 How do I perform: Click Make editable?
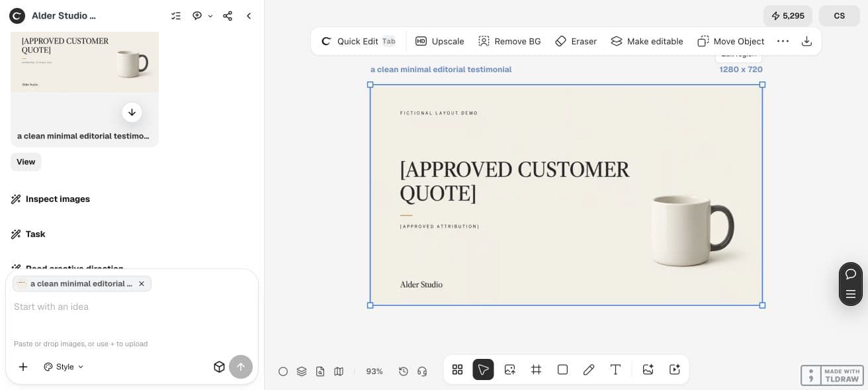tap(646, 41)
